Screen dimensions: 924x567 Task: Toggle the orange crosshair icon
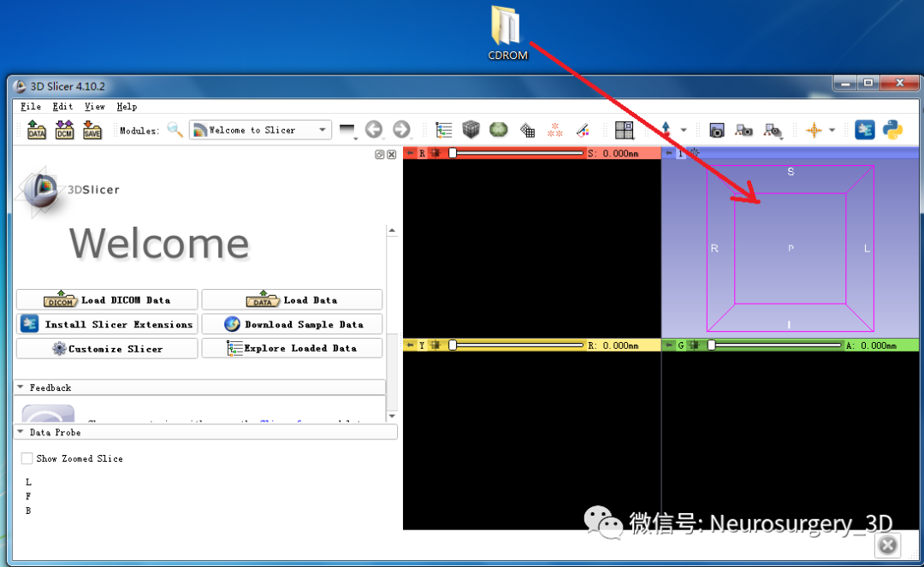coord(814,130)
